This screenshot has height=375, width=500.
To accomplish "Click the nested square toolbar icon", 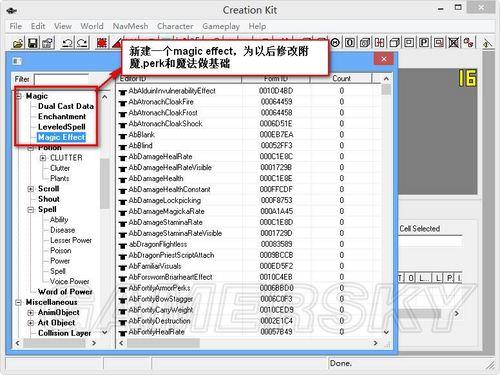I will point(409,42).
